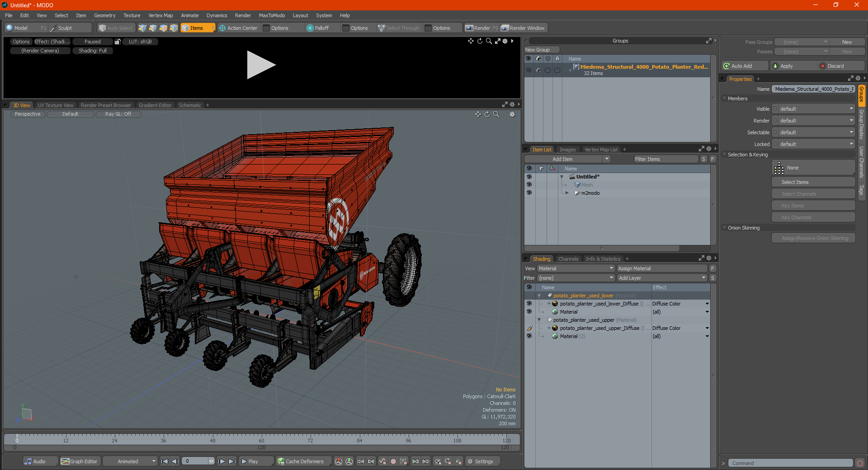The width and height of the screenshot is (868, 470).
Task: Toggle visibility of Material under lower
Action: click(x=529, y=312)
